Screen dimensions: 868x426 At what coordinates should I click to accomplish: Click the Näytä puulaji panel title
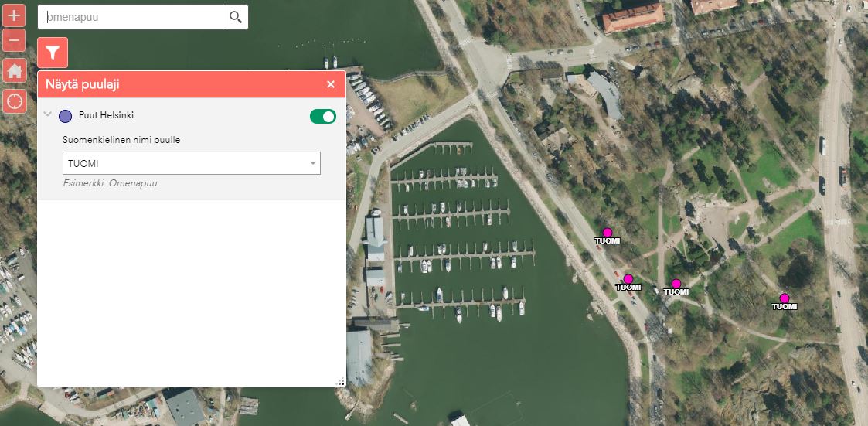coord(83,84)
